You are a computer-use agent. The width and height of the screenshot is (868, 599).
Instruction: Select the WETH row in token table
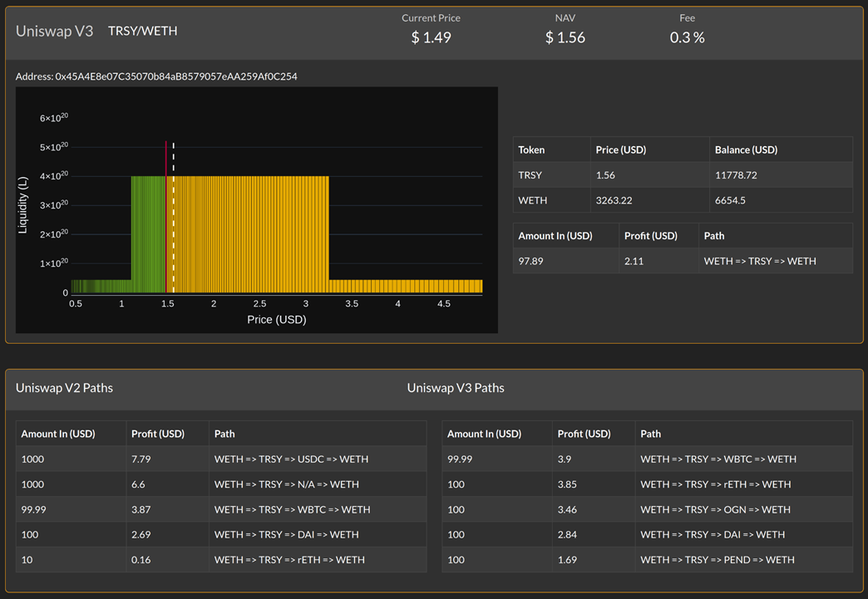[x=682, y=200]
